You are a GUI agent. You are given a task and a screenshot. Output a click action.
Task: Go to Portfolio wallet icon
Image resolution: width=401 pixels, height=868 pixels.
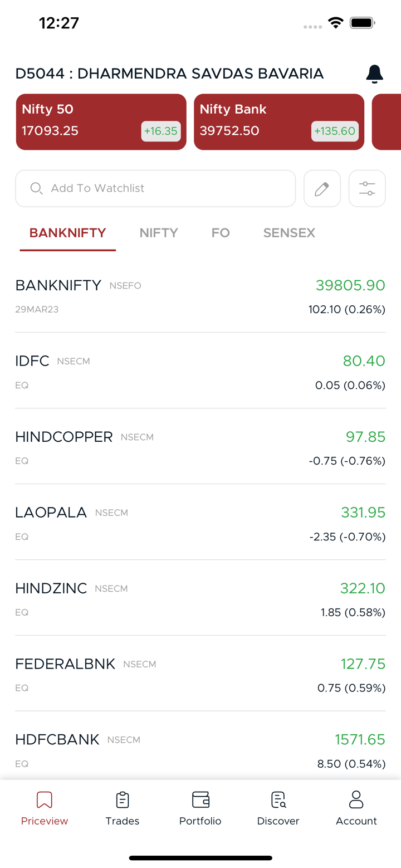(x=200, y=800)
